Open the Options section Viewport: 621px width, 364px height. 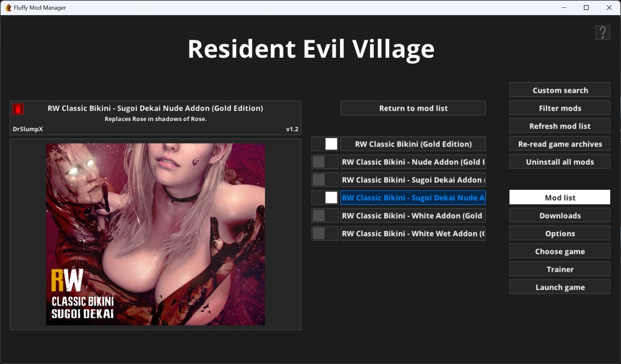pyautogui.click(x=560, y=233)
